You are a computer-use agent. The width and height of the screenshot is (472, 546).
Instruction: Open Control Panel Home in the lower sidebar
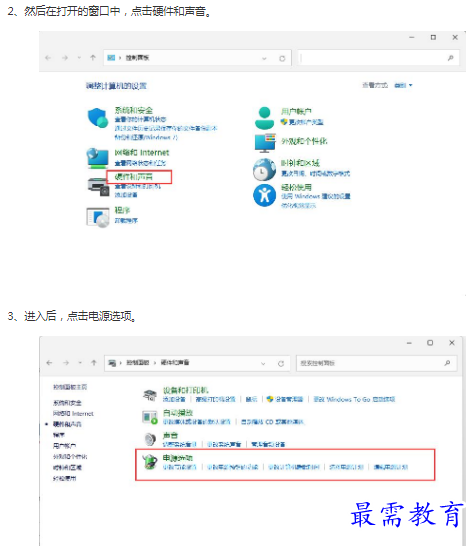tap(70, 387)
